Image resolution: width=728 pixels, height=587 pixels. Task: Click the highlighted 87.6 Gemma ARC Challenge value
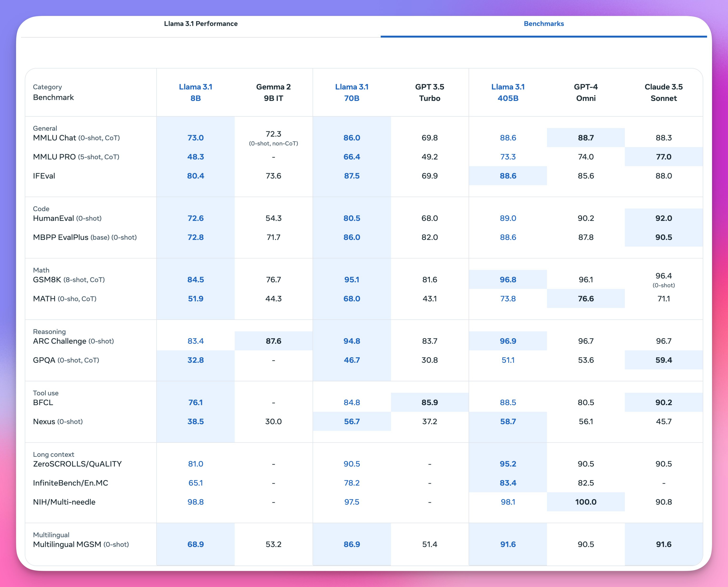[x=273, y=341]
